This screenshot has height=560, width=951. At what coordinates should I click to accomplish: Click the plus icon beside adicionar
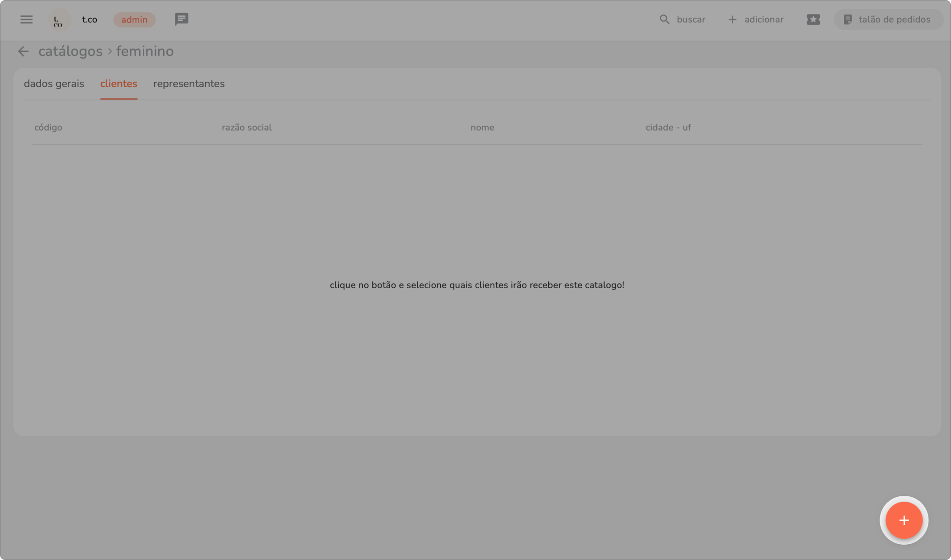click(732, 19)
